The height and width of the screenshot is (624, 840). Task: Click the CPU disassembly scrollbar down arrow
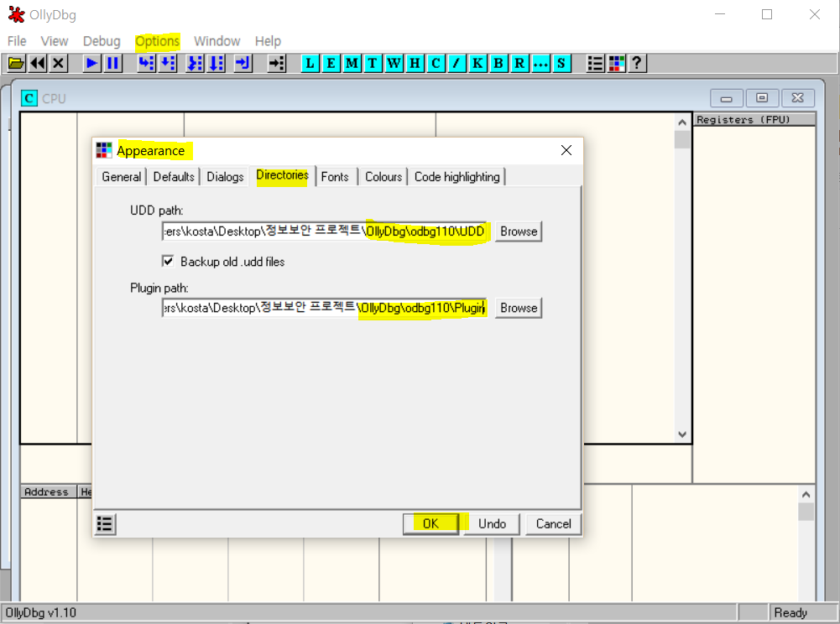(x=682, y=434)
